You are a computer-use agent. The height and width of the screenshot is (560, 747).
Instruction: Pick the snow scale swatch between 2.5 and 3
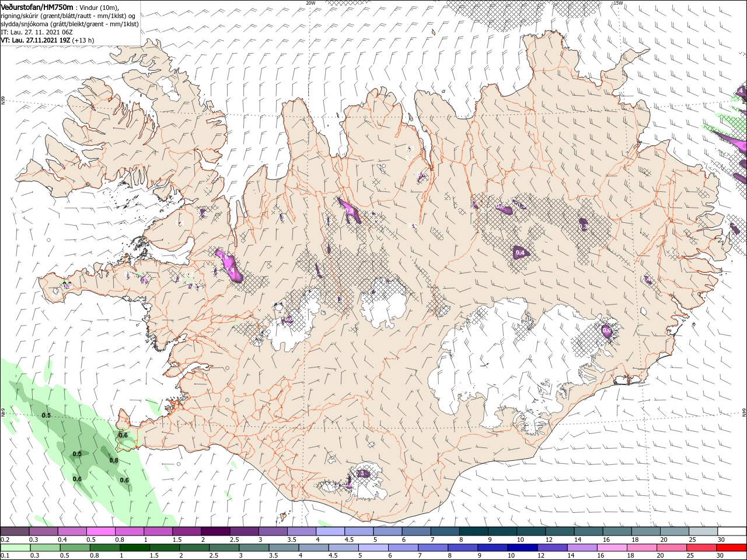coord(244,531)
